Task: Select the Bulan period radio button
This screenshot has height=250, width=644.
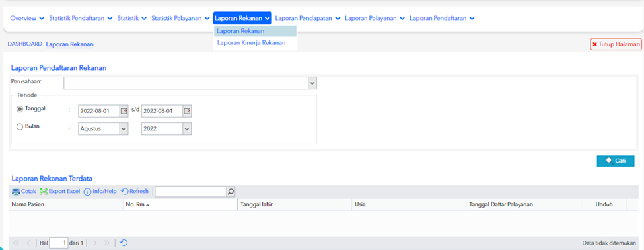Action: pyautogui.click(x=20, y=128)
